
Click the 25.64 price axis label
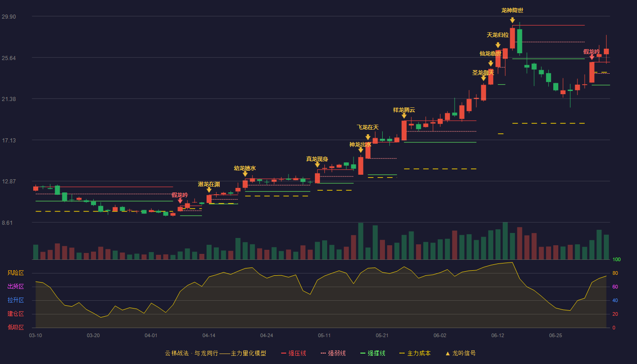[x=9, y=58]
